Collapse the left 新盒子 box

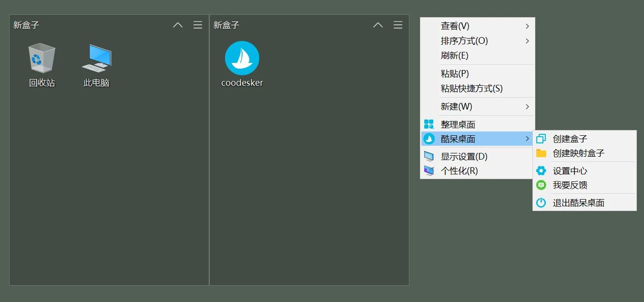point(178,25)
